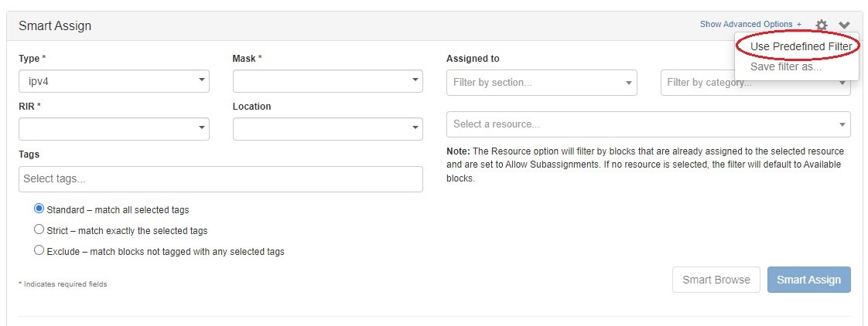Collapse the Smart Assign panel chevron
Screen dimensions: 868x326
(844, 25)
